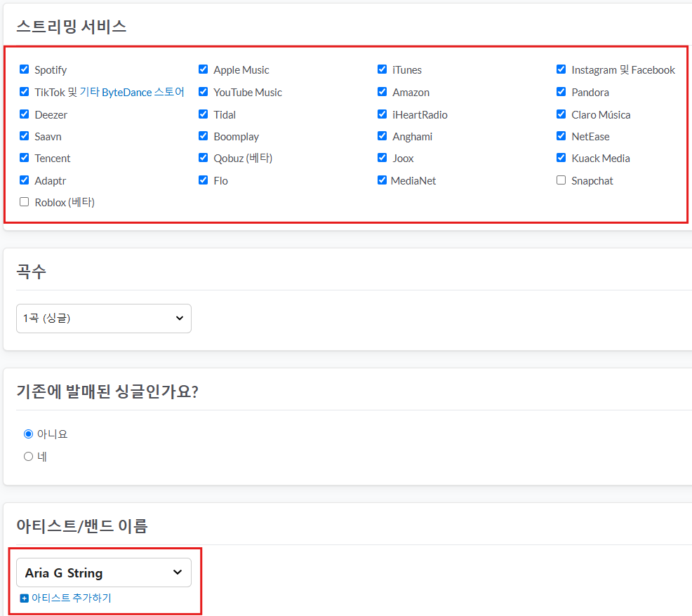Viewport: 692px width, 616px height.
Task: Select the 아니요 radio button
Action: pos(28,434)
